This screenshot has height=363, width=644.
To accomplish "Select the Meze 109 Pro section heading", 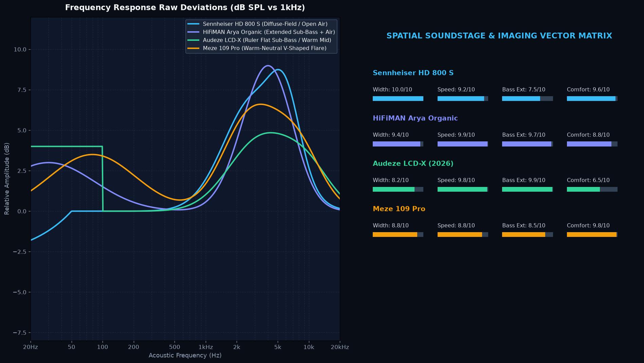I will click(x=399, y=209).
